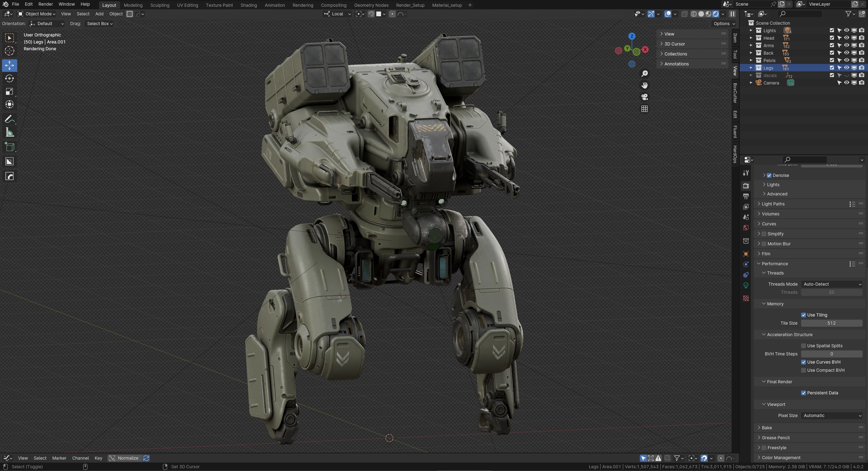Add a new workspace with plus button
868x471 pixels.
coord(470,5)
